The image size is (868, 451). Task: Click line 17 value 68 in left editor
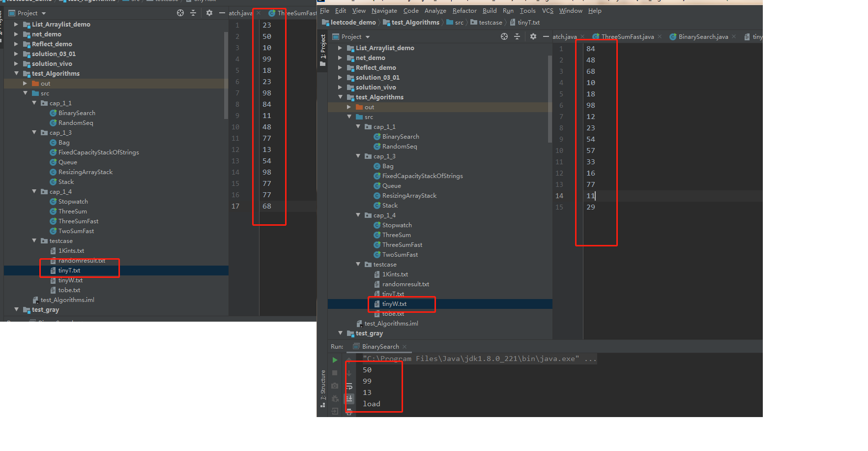[267, 206]
